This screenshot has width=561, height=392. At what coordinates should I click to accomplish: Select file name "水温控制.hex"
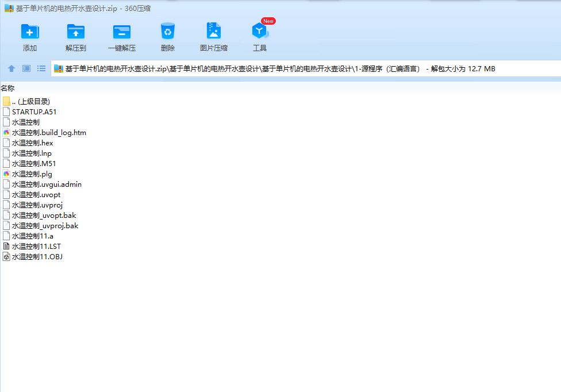[x=32, y=143]
